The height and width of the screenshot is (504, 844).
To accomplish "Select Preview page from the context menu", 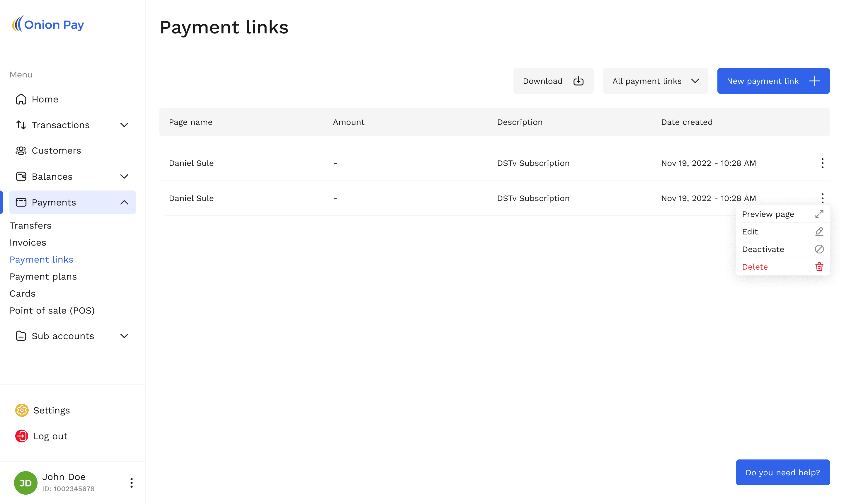I will point(782,214).
